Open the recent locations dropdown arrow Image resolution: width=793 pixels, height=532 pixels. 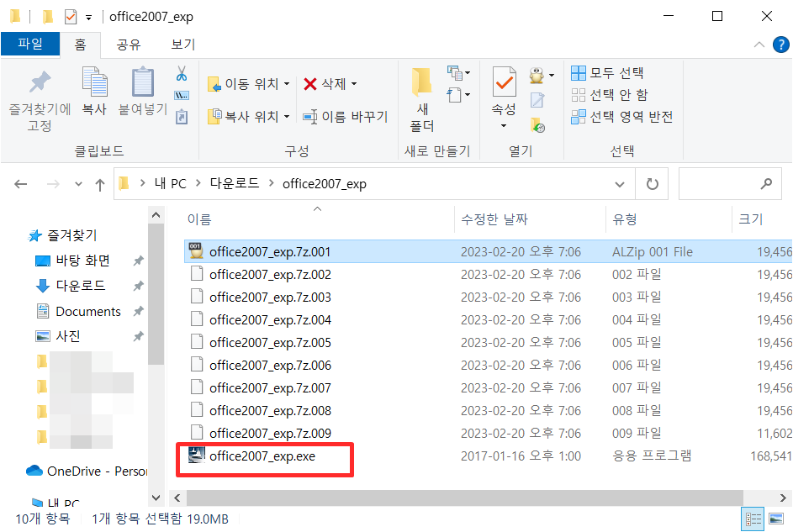pos(78,184)
